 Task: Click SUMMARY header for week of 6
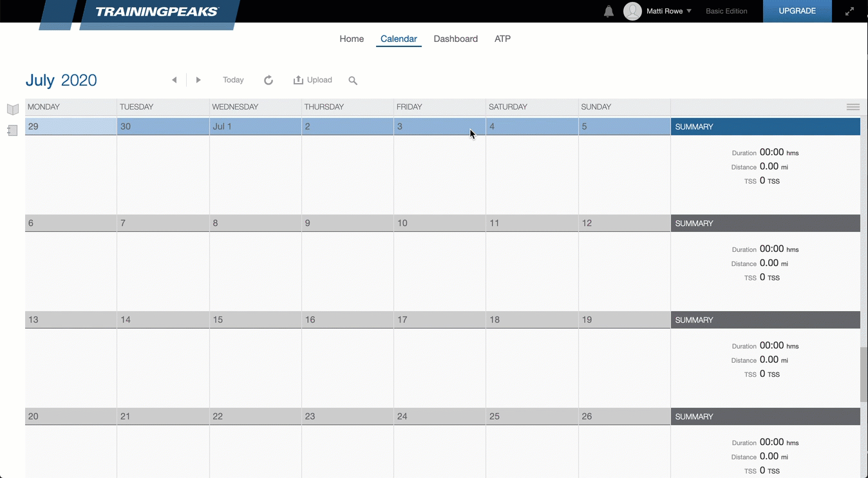point(766,224)
